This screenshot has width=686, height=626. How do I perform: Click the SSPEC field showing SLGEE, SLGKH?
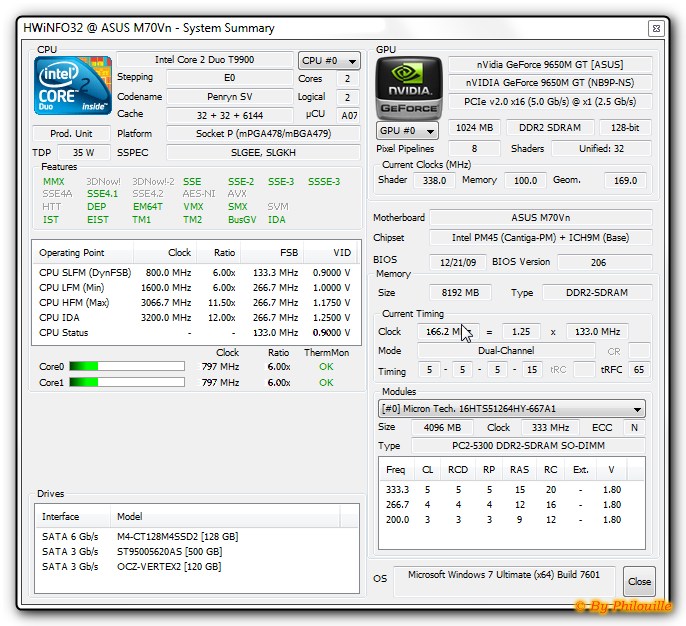click(262, 152)
